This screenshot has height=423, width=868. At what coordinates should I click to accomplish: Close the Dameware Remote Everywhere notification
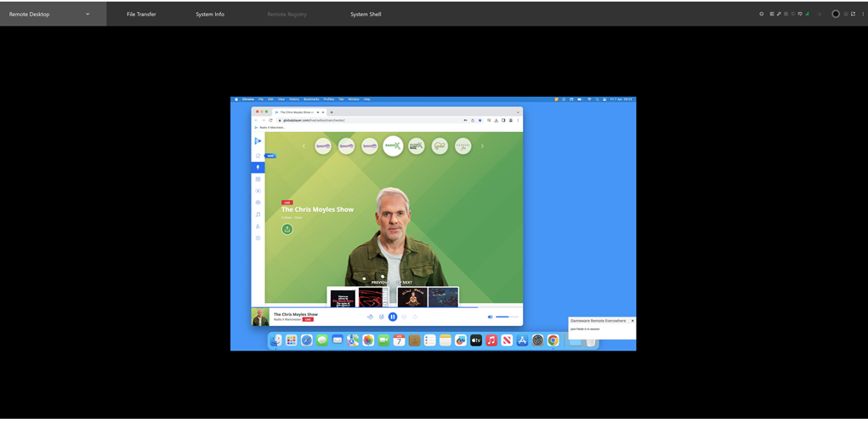pos(633,320)
